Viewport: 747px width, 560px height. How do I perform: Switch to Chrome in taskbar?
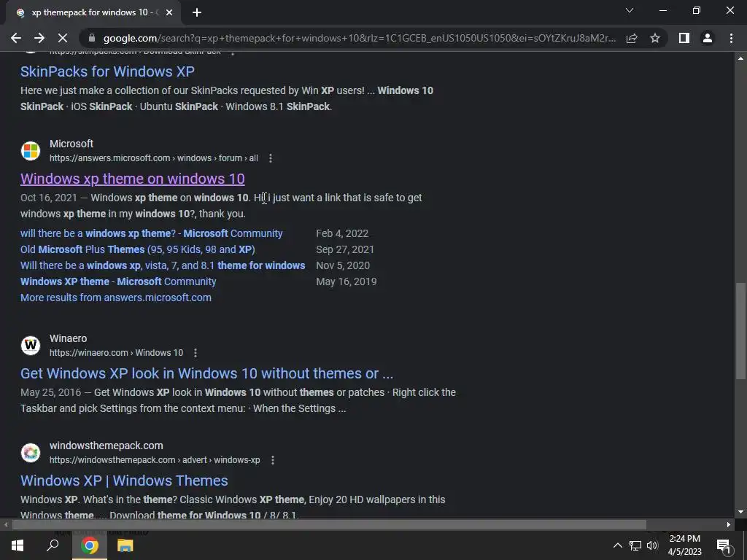pyautogui.click(x=90, y=545)
